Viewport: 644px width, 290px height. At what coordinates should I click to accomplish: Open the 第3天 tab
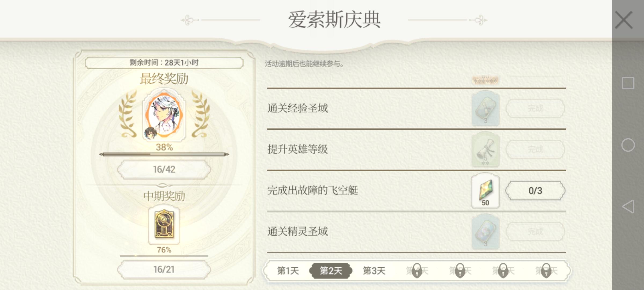pos(374,271)
